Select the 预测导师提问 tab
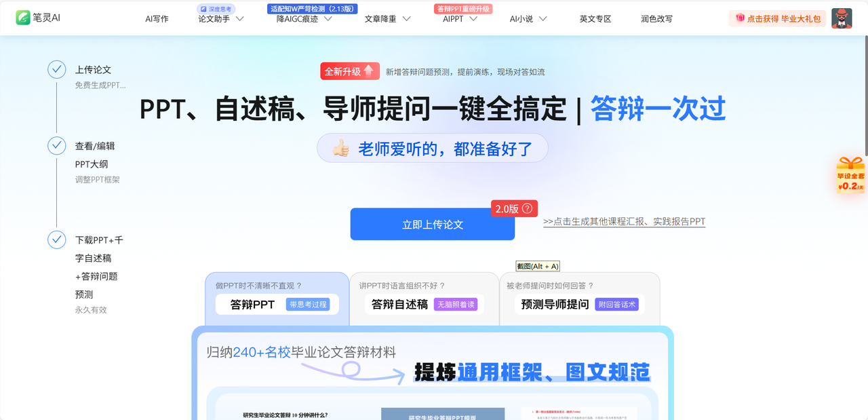This screenshot has width=868, height=420. [580, 299]
